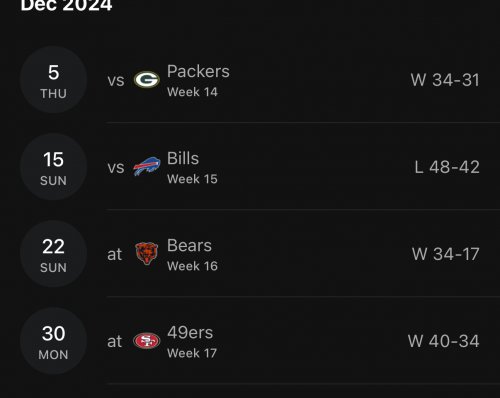
Task: Open the Bills team name
Action: pos(183,158)
